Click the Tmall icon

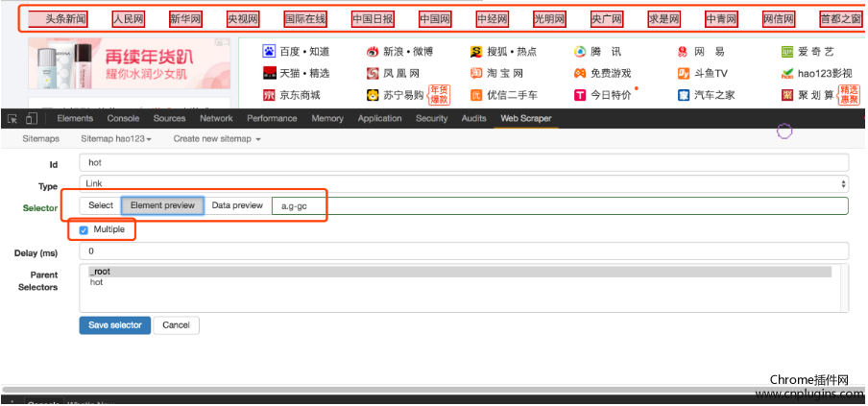pos(269,73)
